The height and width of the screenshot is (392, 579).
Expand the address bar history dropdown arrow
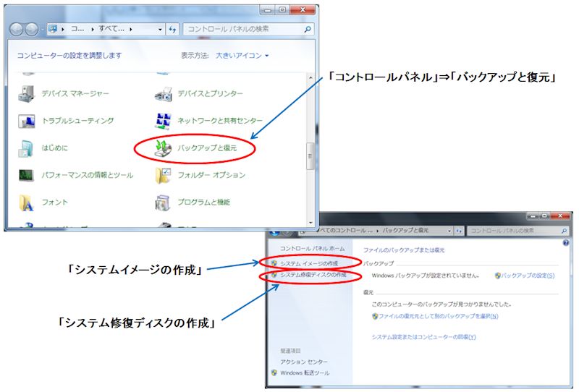[160, 29]
